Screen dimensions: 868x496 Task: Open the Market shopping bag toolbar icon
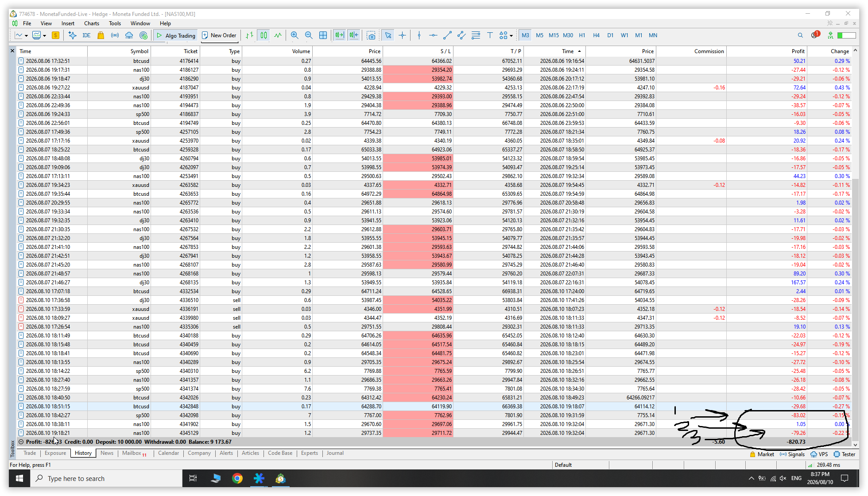101,35
